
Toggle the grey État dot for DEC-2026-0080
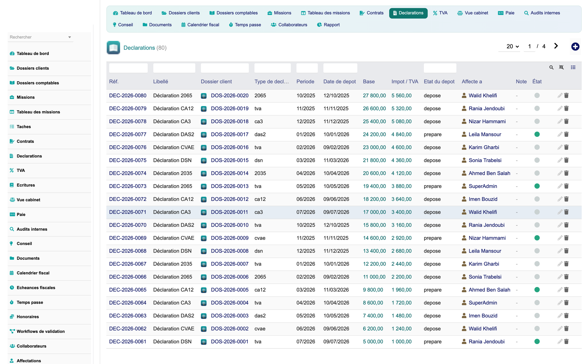coord(537,95)
